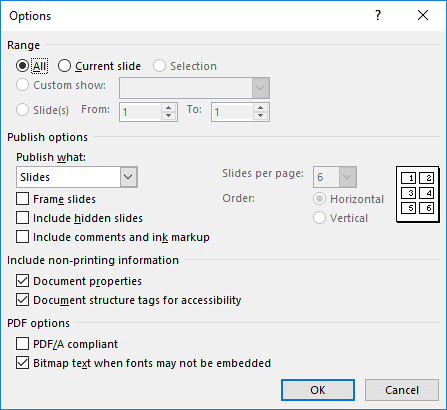
Task: Select the Slide(s) range radio button
Action: click(x=22, y=110)
